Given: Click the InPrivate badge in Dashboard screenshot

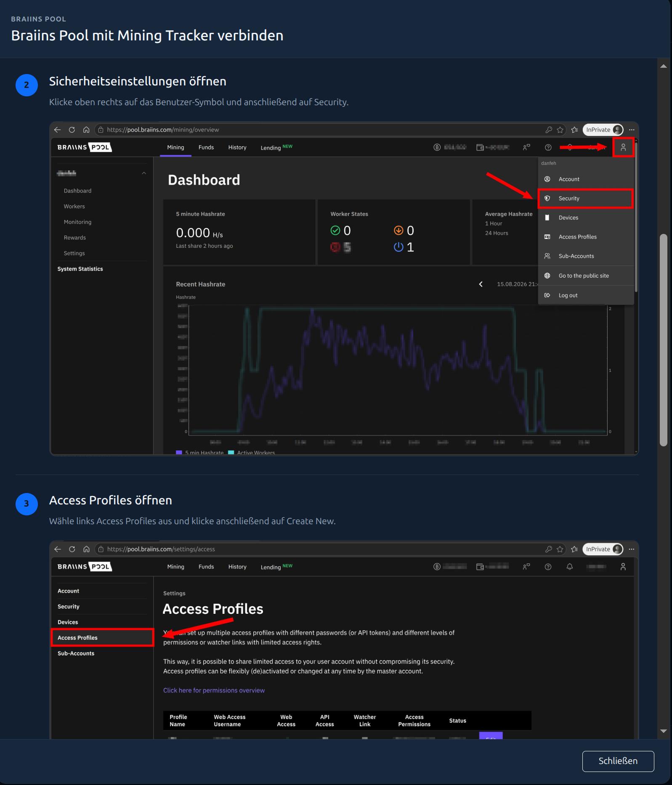Looking at the screenshot, I should pyautogui.click(x=603, y=130).
